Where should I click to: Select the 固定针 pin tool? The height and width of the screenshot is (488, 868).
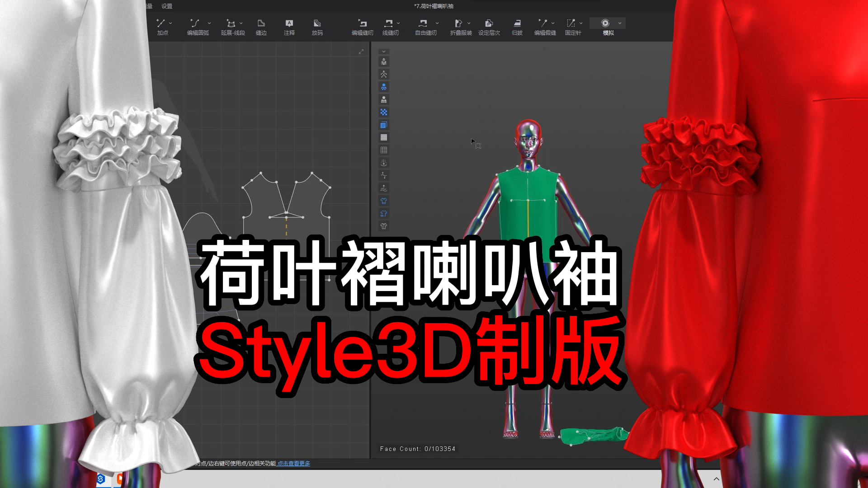point(572,27)
